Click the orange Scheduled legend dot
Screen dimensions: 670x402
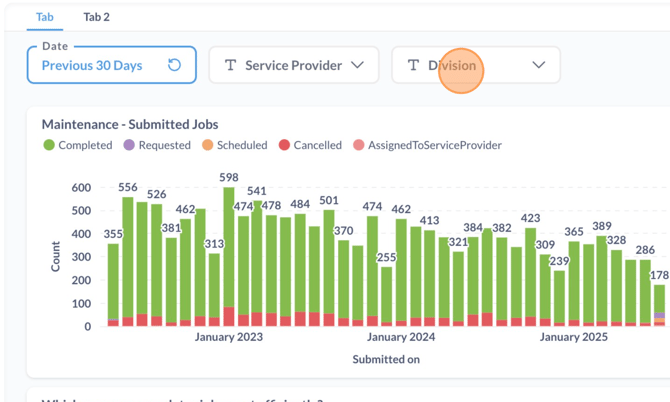tap(208, 145)
